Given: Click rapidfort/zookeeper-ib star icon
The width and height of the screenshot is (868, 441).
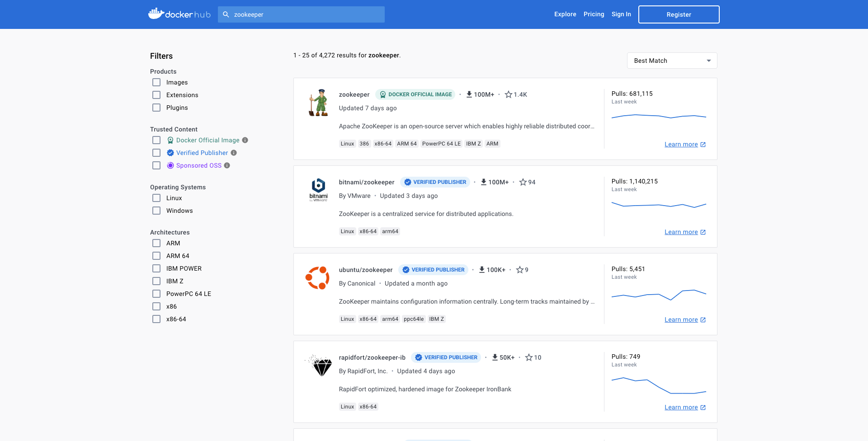Looking at the screenshot, I should tap(529, 357).
